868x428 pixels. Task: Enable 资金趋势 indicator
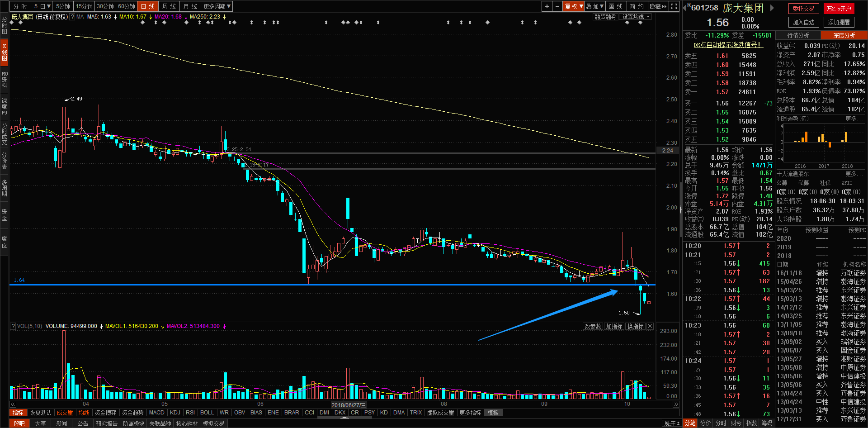[132, 413]
